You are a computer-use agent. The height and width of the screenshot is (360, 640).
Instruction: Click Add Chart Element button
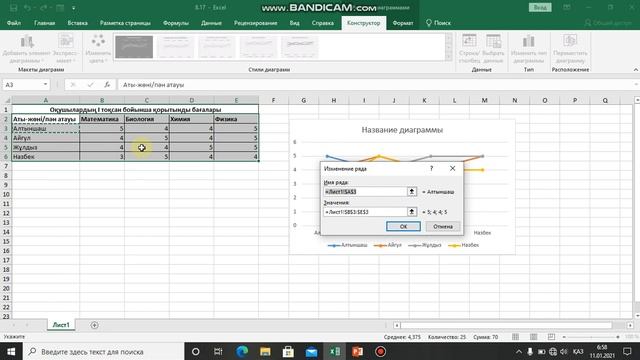(x=27, y=49)
